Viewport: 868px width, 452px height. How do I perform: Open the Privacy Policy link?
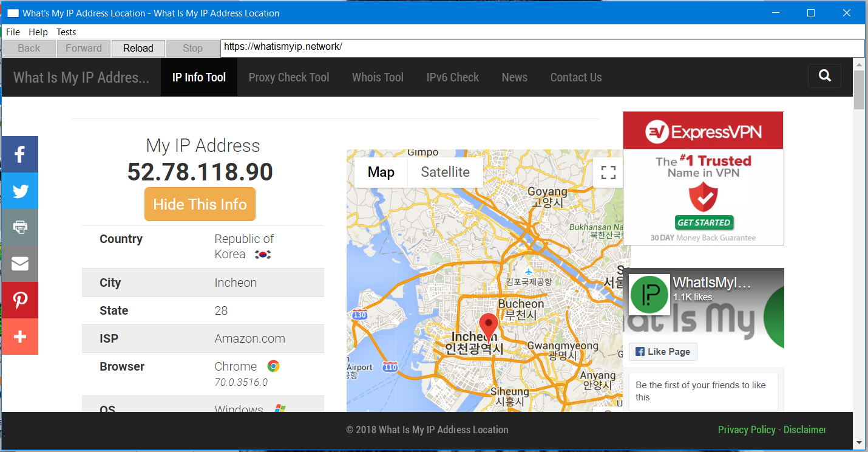point(747,430)
